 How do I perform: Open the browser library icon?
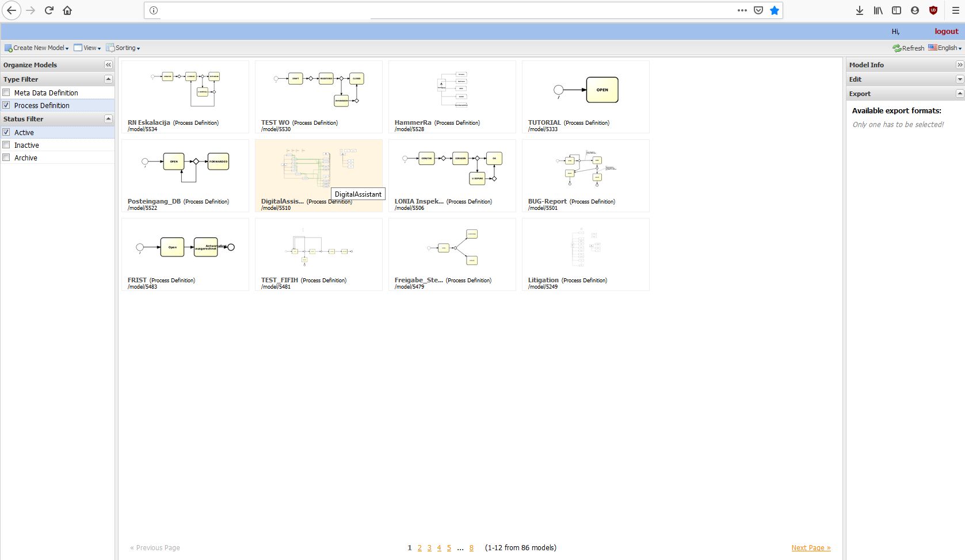click(878, 10)
